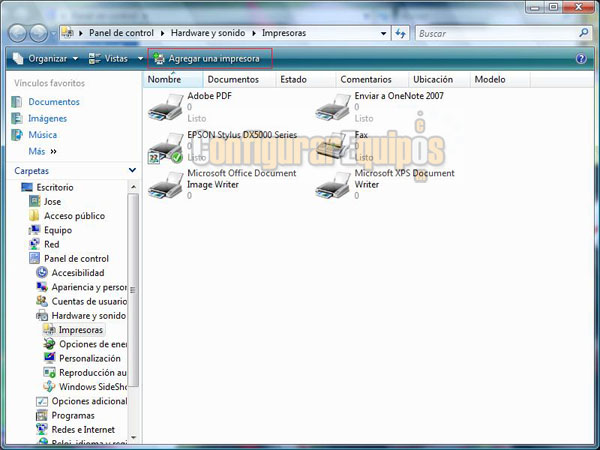Click the Escritorio icon in folder tree
Screen dimensions: 600x450
27,187
